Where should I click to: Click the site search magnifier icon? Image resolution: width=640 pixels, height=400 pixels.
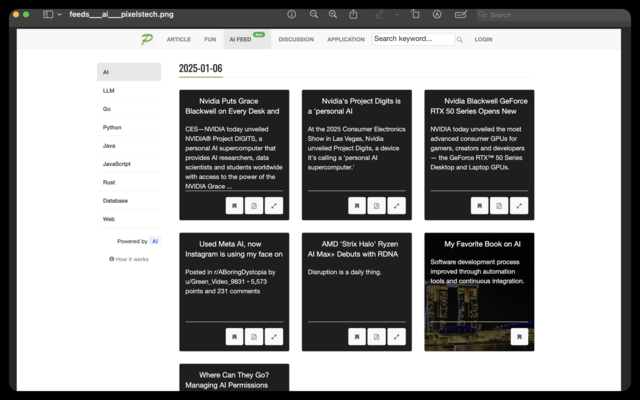coord(460,40)
